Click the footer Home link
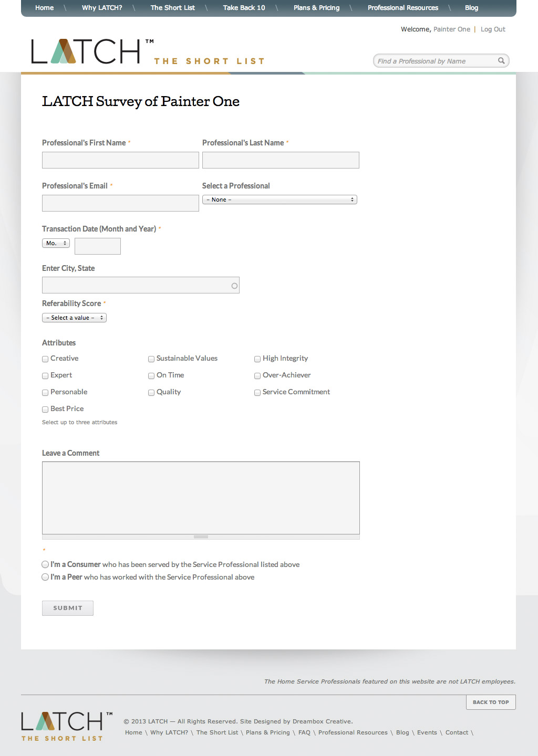Screen dimensions: 538x756 [x=133, y=732]
